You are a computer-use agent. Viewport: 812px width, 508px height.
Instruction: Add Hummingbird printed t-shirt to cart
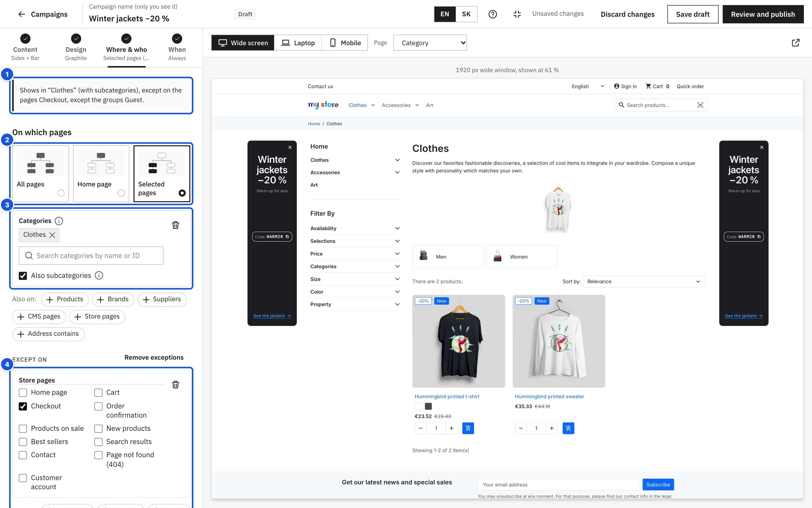(x=468, y=428)
